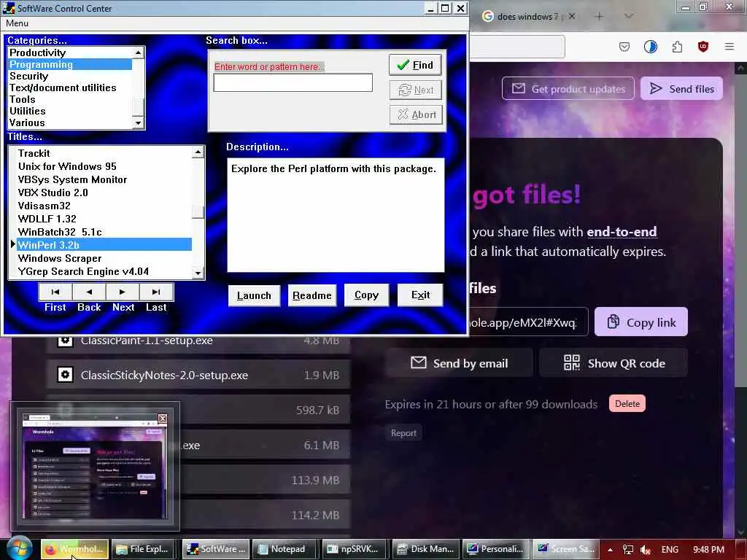Expand the browser tab list chevron

point(629,16)
